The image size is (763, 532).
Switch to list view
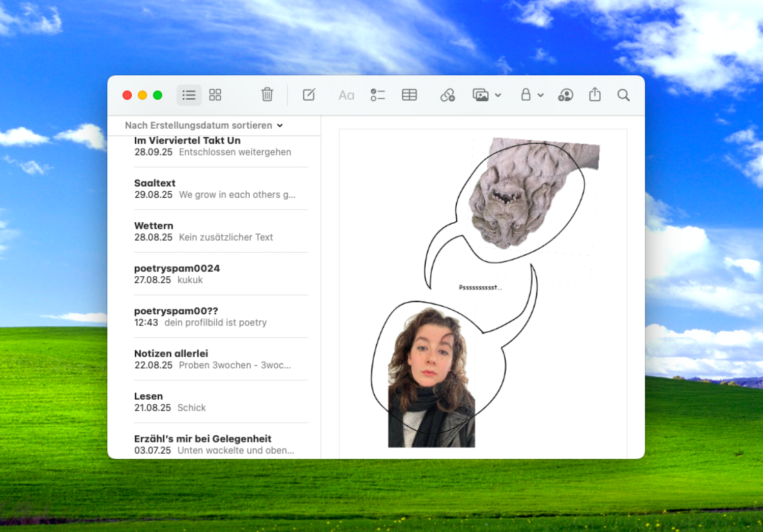tap(189, 95)
